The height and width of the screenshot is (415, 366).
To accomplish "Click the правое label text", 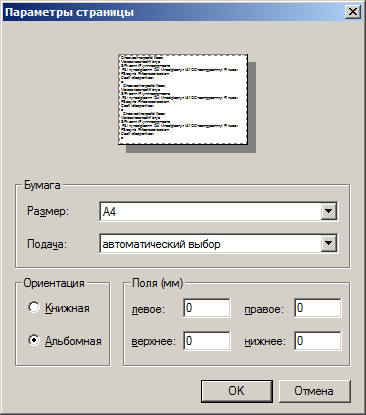I will click(264, 309).
